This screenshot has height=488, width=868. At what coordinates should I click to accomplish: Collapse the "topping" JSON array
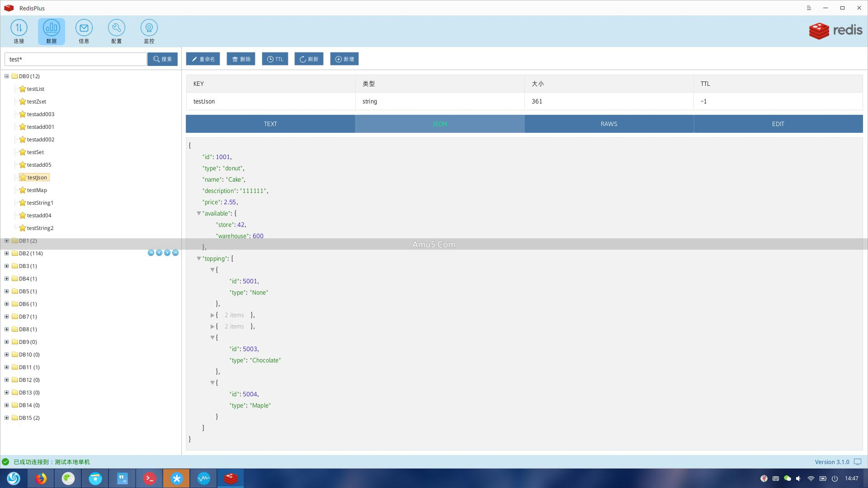click(x=198, y=258)
